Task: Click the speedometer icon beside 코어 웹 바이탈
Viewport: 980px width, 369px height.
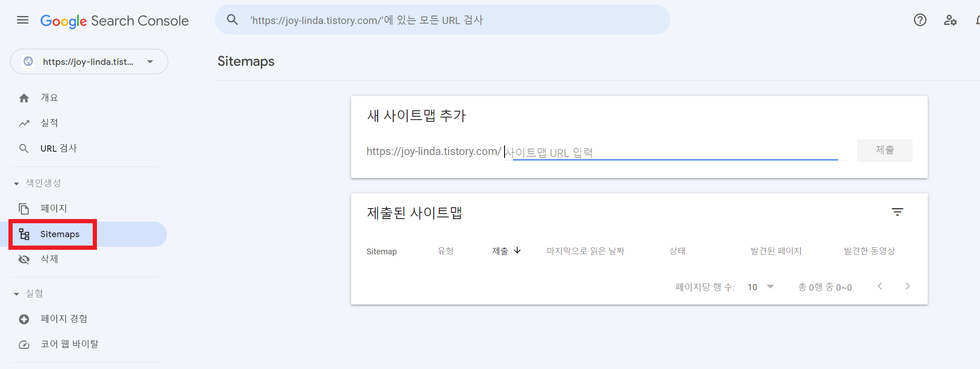Action: click(24, 345)
